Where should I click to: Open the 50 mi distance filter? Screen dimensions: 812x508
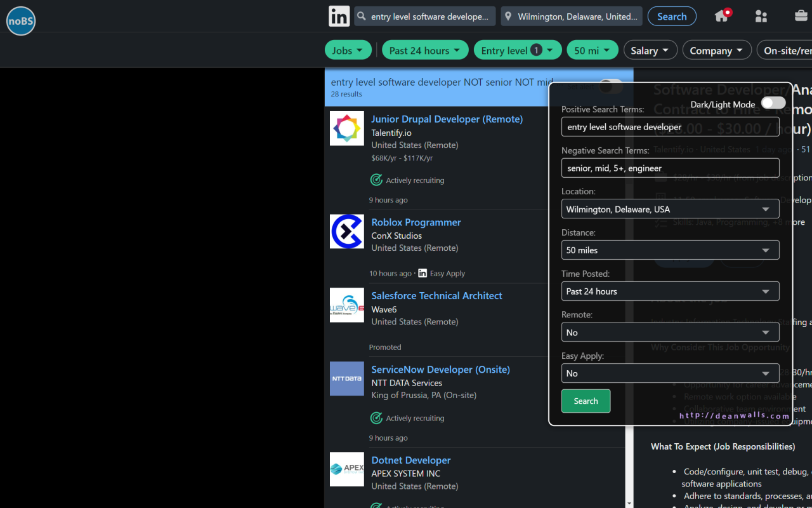click(x=593, y=50)
